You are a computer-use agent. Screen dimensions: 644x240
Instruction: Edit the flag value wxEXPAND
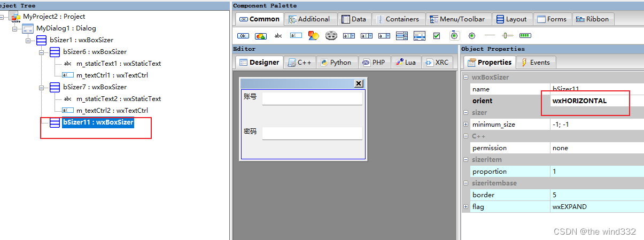597,206
